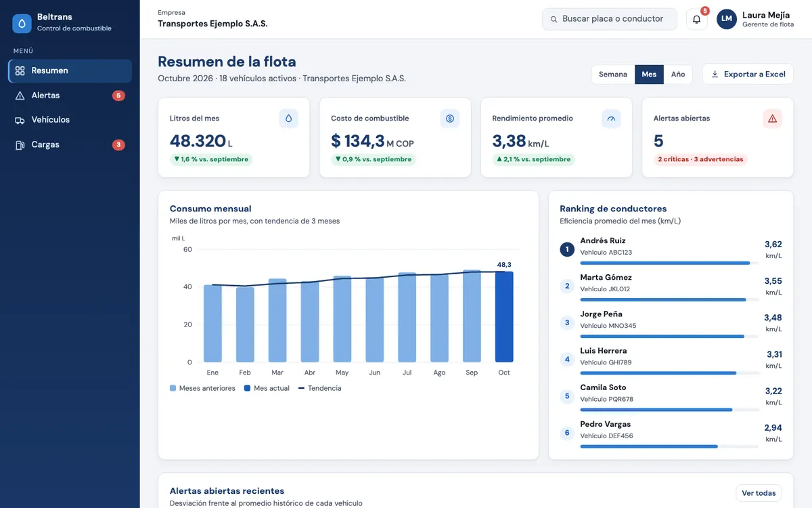812x508 pixels.
Task: Click the Ene bar in consumption chart
Action: [x=212, y=324]
